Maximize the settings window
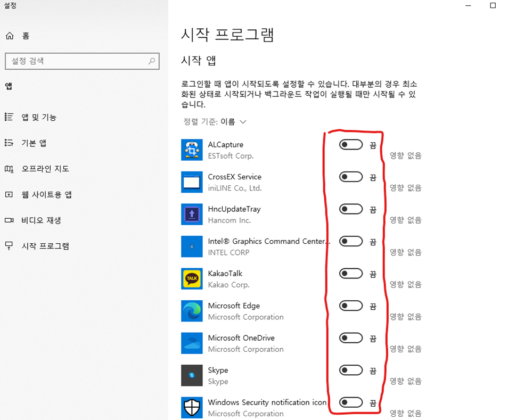The height and width of the screenshot is (420, 508). coord(493,5)
